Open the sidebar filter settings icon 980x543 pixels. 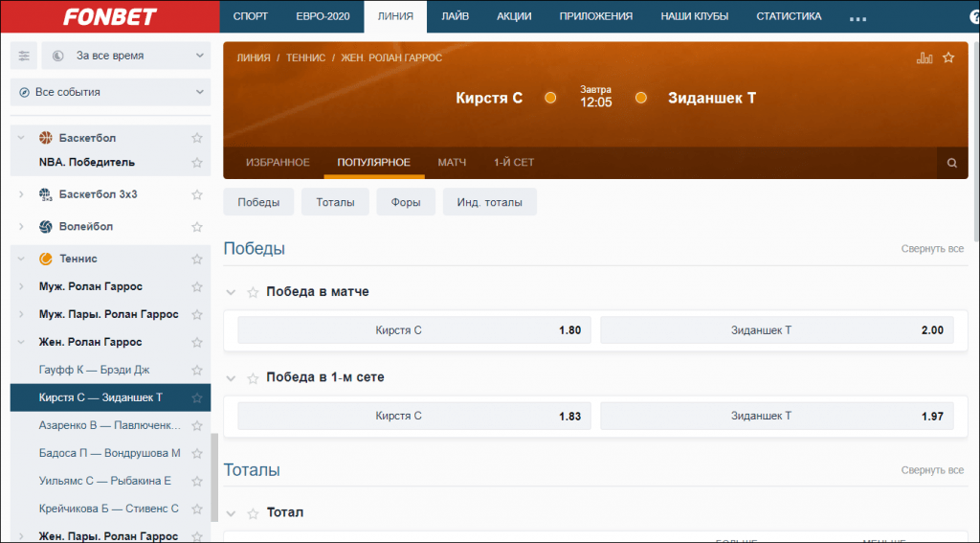[x=24, y=56]
